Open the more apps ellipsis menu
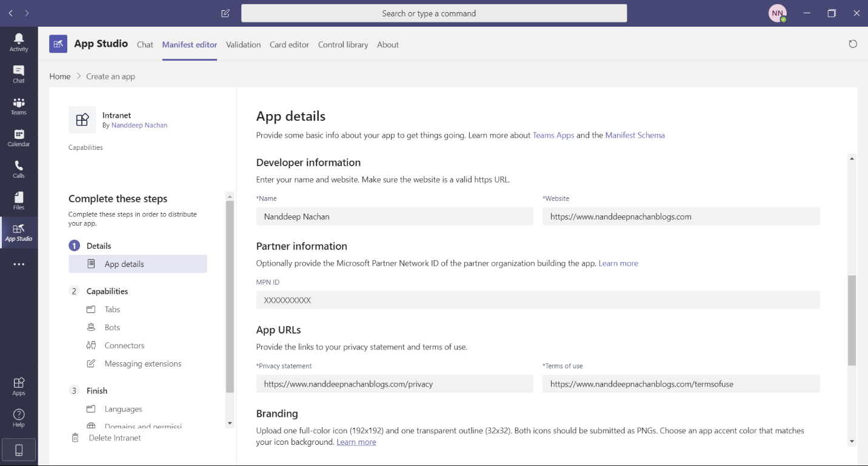The width and height of the screenshot is (868, 466). (x=19, y=265)
